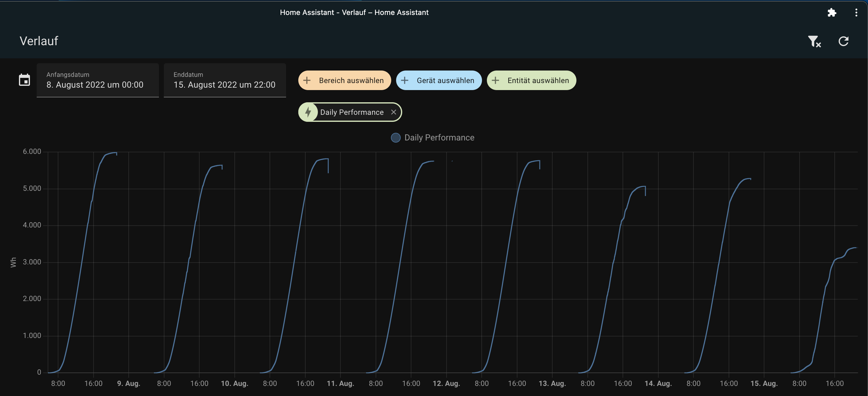Click the Wh axis label on chart
Image resolution: width=868 pixels, height=396 pixels.
tap(13, 262)
